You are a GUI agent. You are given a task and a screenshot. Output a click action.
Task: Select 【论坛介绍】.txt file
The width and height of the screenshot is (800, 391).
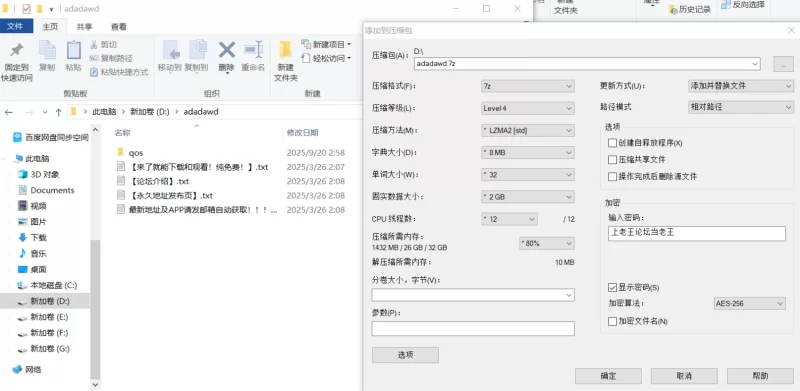point(159,181)
